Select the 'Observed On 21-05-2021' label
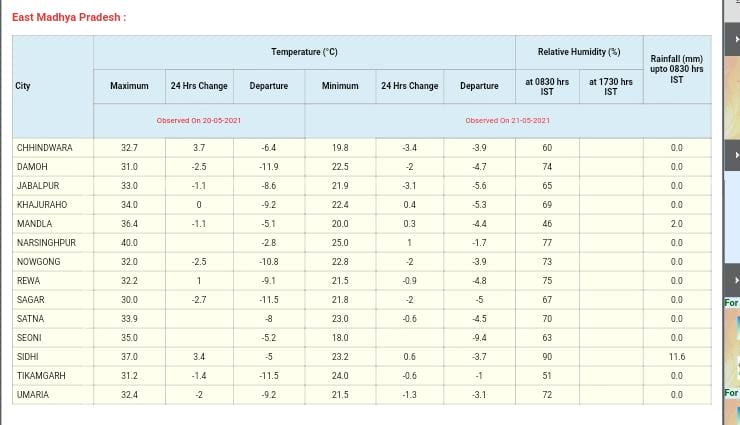The height and width of the screenshot is (425, 740). pyautogui.click(x=508, y=120)
